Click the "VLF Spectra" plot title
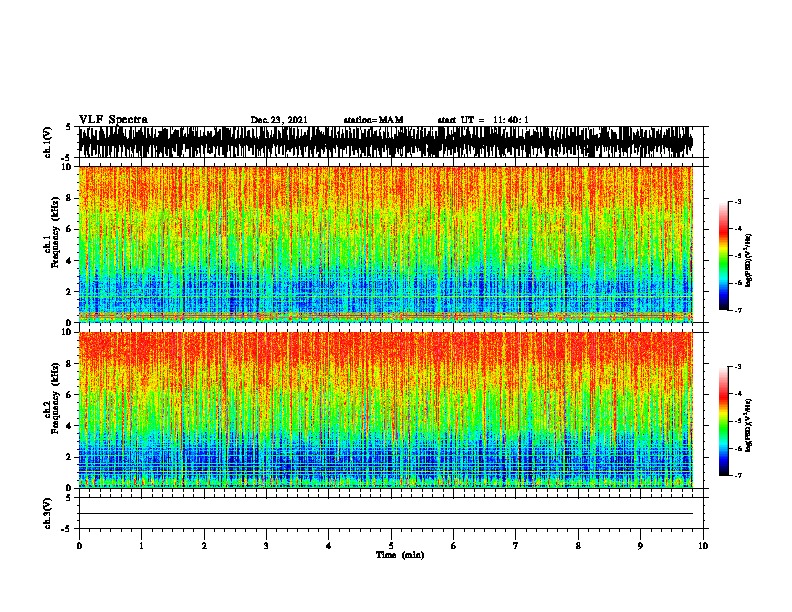 pyautogui.click(x=113, y=119)
